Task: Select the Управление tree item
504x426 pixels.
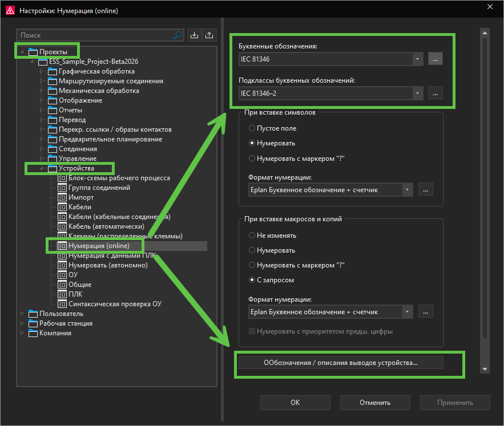Action: tap(78, 159)
